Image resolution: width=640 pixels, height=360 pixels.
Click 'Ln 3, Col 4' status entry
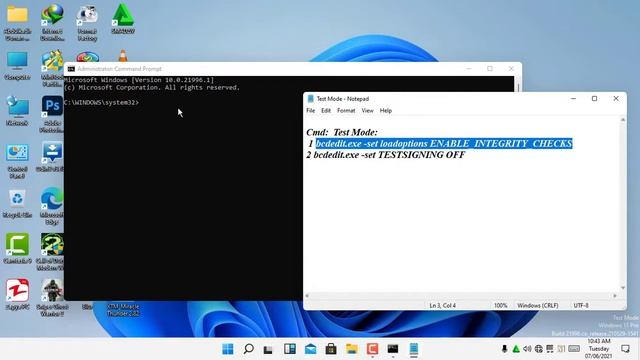coord(442,306)
